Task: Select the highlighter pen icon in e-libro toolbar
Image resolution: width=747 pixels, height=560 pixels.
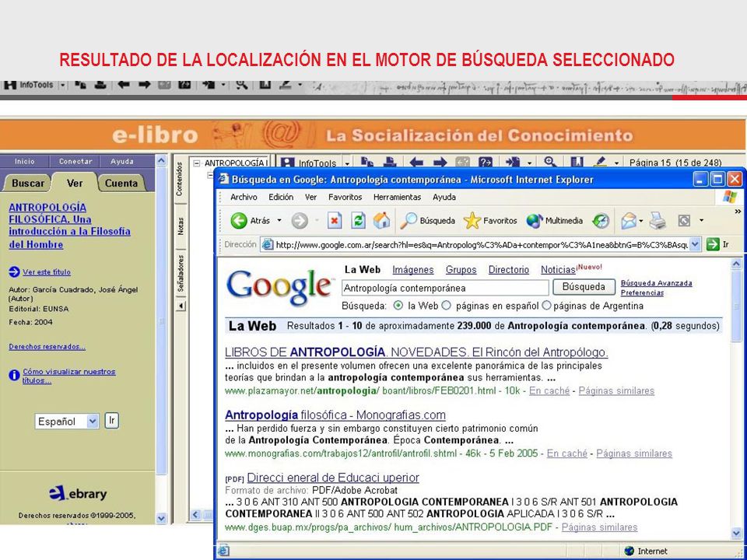Action: (601, 162)
